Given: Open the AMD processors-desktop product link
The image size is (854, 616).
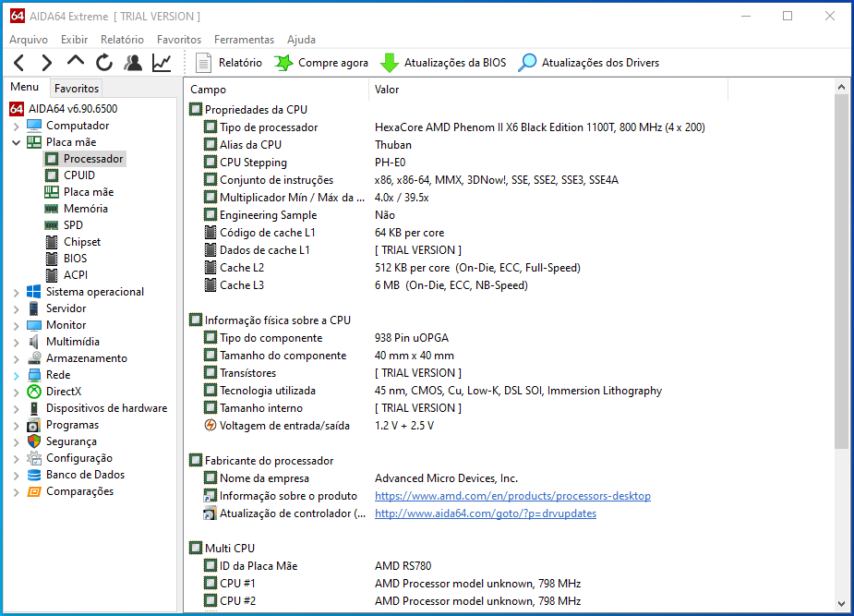Looking at the screenshot, I should click(x=512, y=496).
